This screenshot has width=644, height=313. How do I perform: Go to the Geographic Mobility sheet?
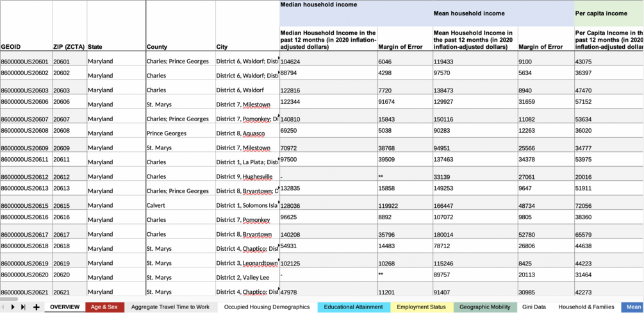[x=485, y=307]
